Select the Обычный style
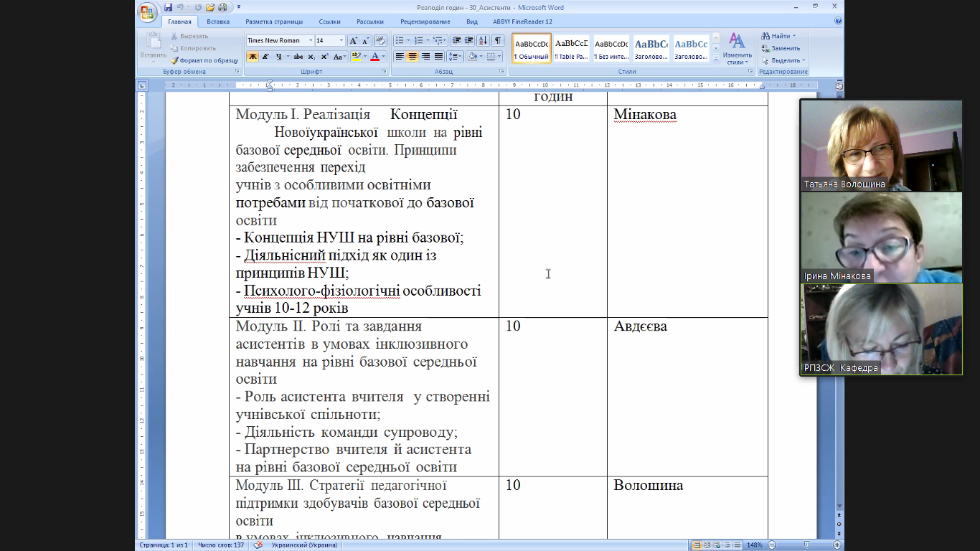 tap(532, 48)
